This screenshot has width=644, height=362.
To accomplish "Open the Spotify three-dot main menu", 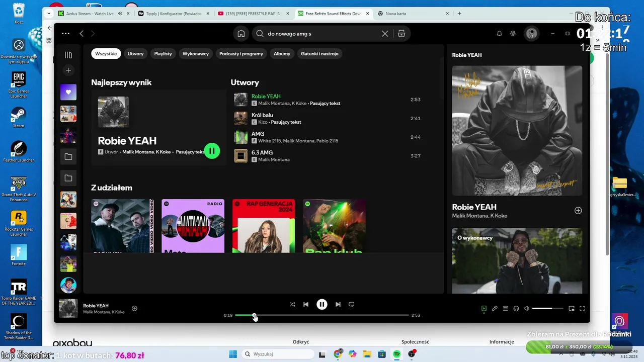I will tap(65, 34).
